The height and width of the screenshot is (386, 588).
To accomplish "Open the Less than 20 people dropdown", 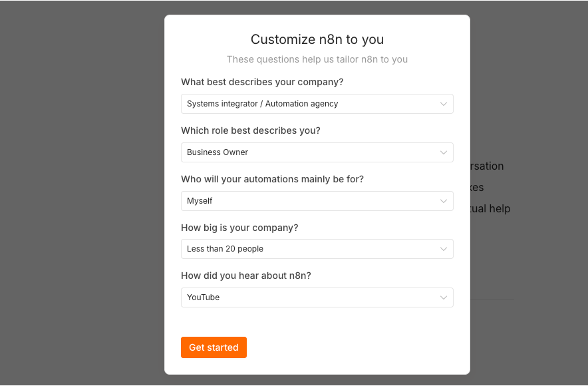I will click(x=317, y=249).
